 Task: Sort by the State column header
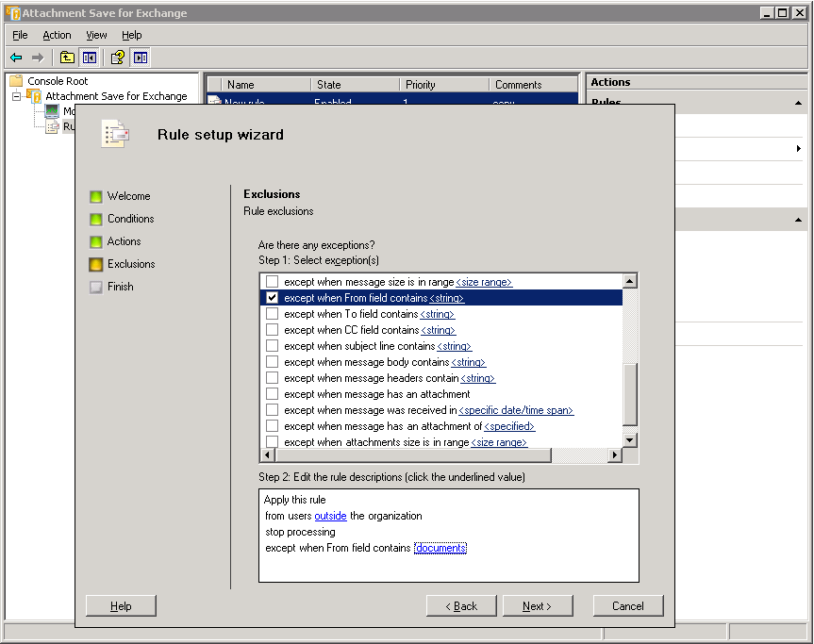[355, 85]
